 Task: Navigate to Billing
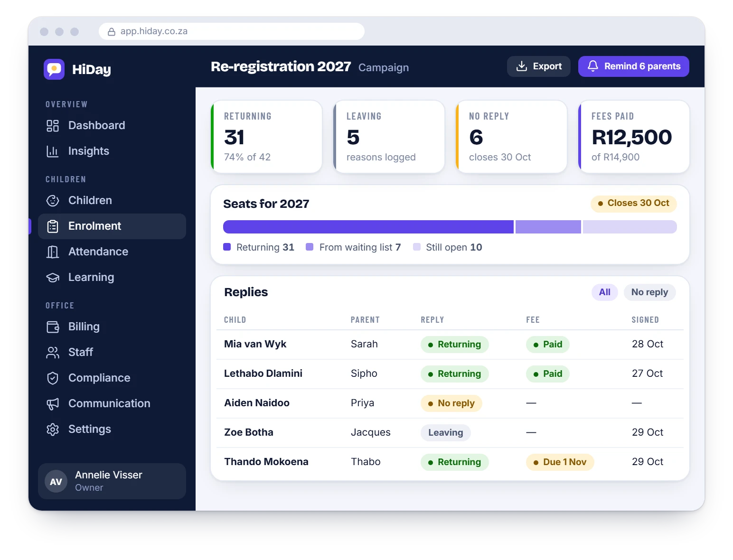[x=112, y=327]
